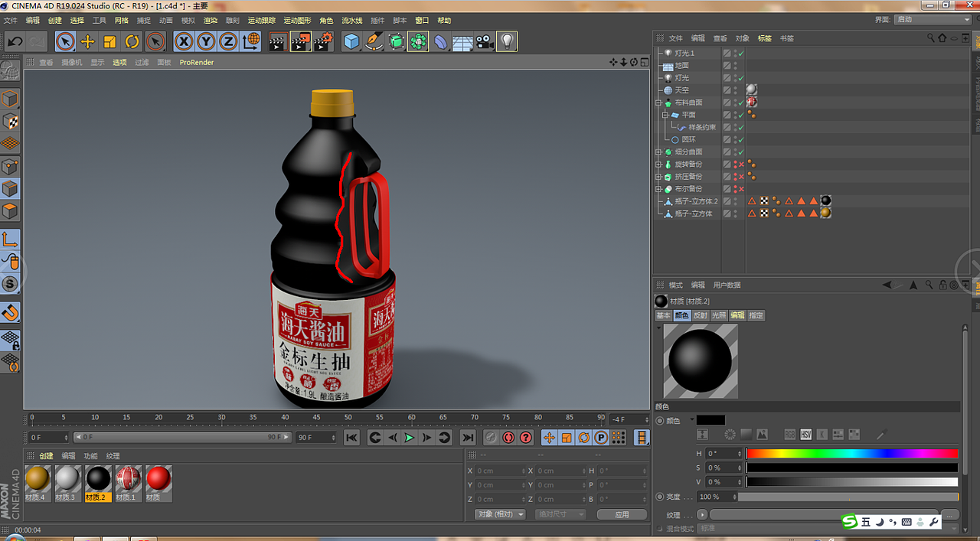This screenshot has height=541, width=980.
Task: Click Record Active Objects button
Action: coord(491,437)
